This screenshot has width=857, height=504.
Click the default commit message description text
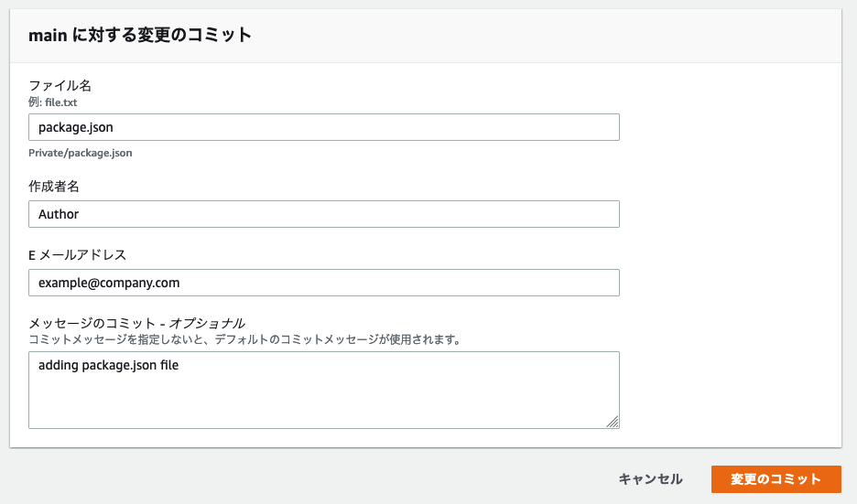click(x=244, y=339)
